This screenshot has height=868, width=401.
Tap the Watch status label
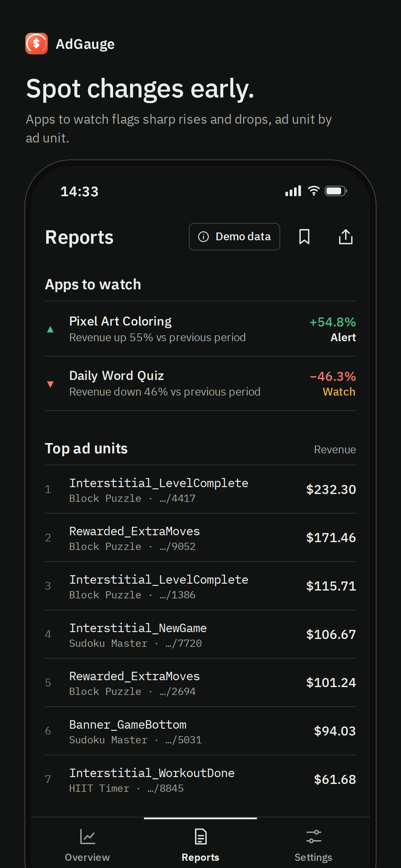pyautogui.click(x=339, y=392)
